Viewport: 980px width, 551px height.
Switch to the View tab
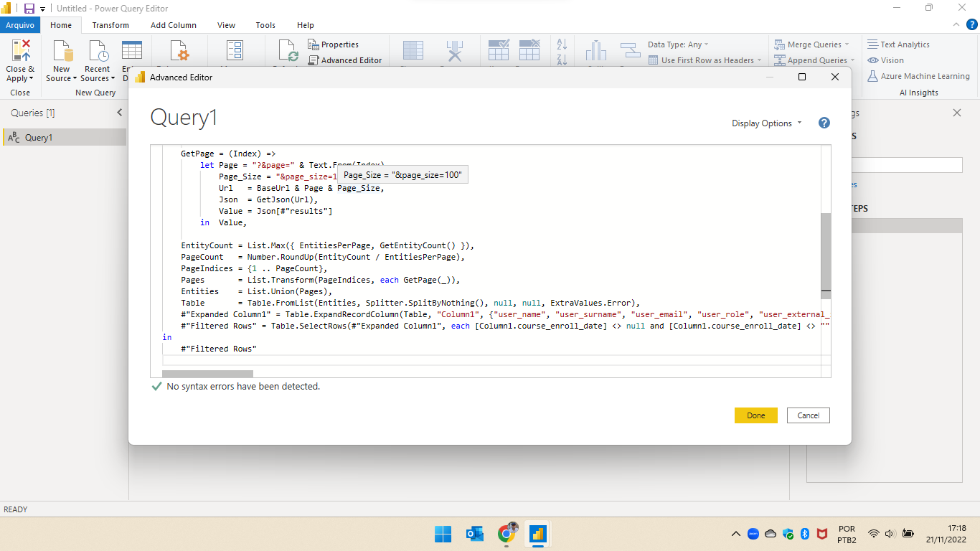point(226,25)
